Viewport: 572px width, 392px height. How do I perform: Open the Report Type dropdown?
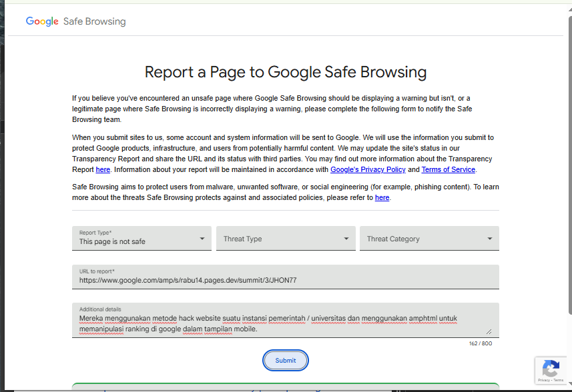coord(141,238)
